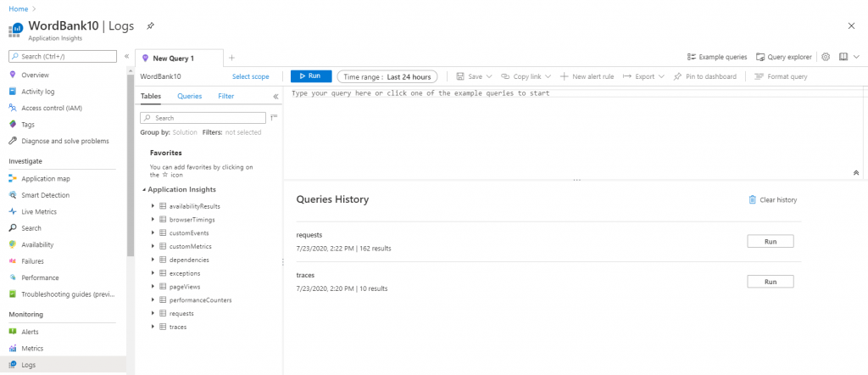This screenshot has height=375, width=868.
Task: Switch to the Tables tab
Action: pyautogui.click(x=151, y=97)
